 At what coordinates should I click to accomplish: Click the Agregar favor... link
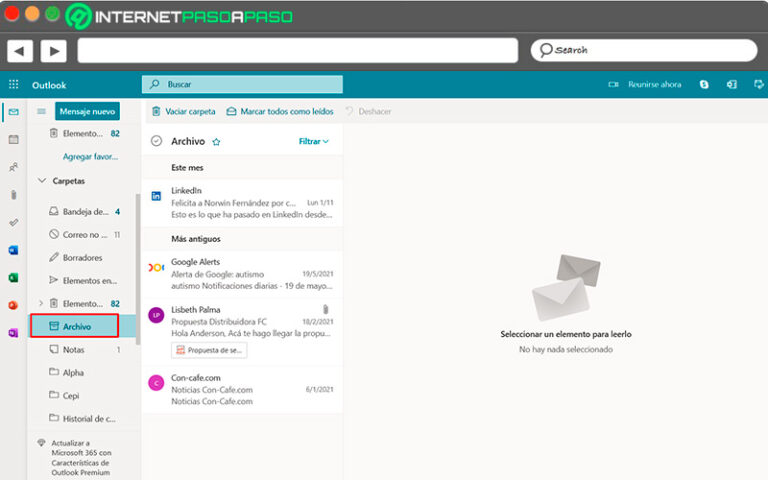click(x=90, y=157)
